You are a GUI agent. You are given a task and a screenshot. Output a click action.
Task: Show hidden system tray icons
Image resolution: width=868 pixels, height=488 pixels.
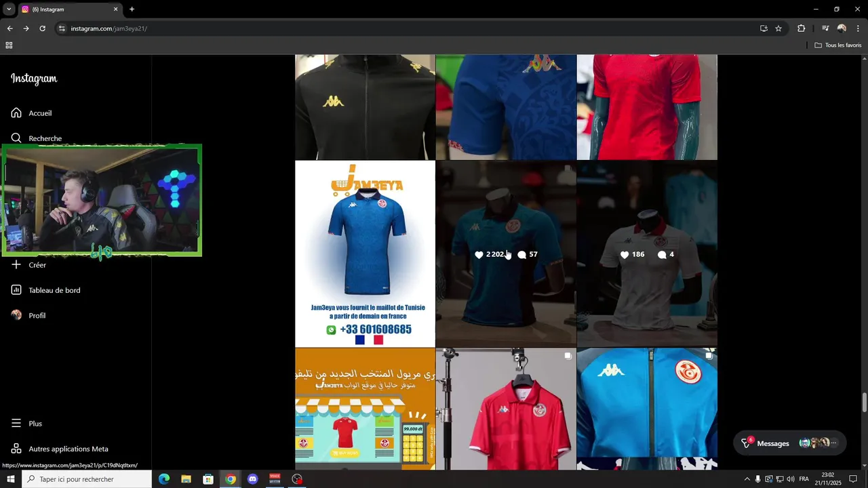pos(747,479)
